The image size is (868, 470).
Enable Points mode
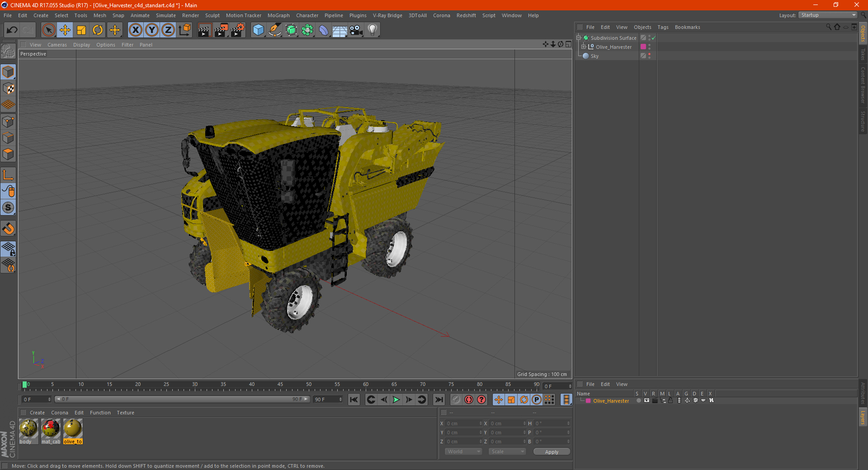point(9,122)
